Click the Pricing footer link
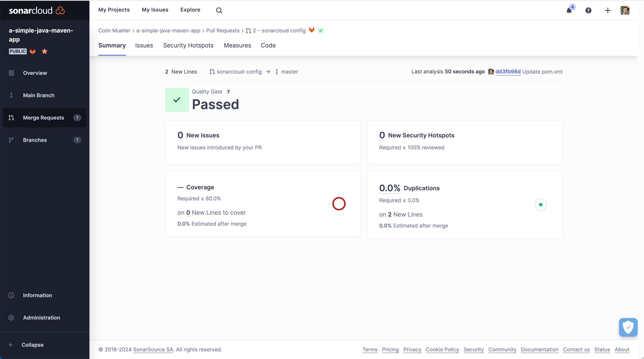This screenshot has width=644, height=359. pyautogui.click(x=390, y=350)
